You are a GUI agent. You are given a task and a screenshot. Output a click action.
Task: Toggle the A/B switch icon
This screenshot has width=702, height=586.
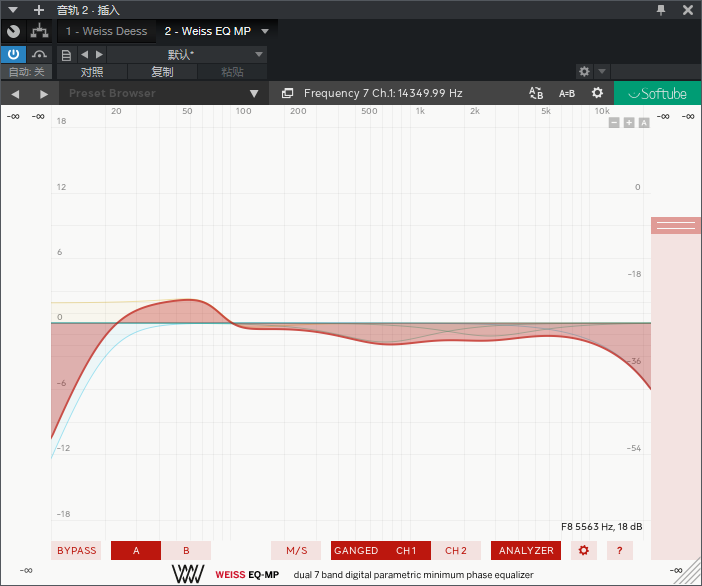pyautogui.click(x=536, y=93)
